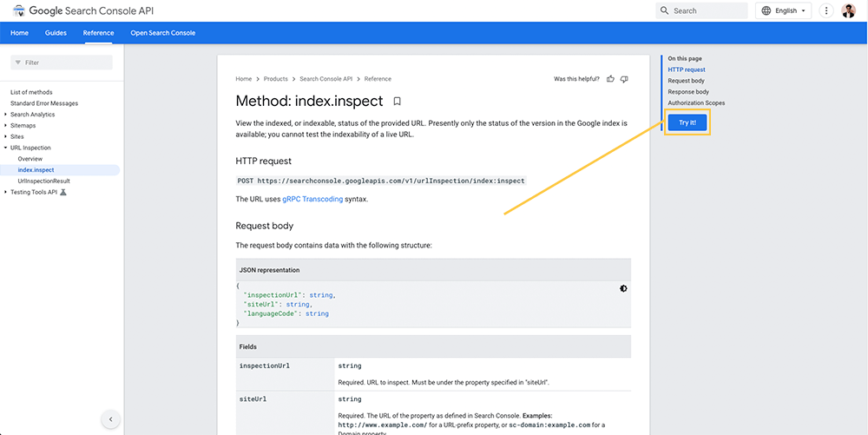868x435 pixels.
Task: Click the JSON representation header
Action: click(x=270, y=270)
